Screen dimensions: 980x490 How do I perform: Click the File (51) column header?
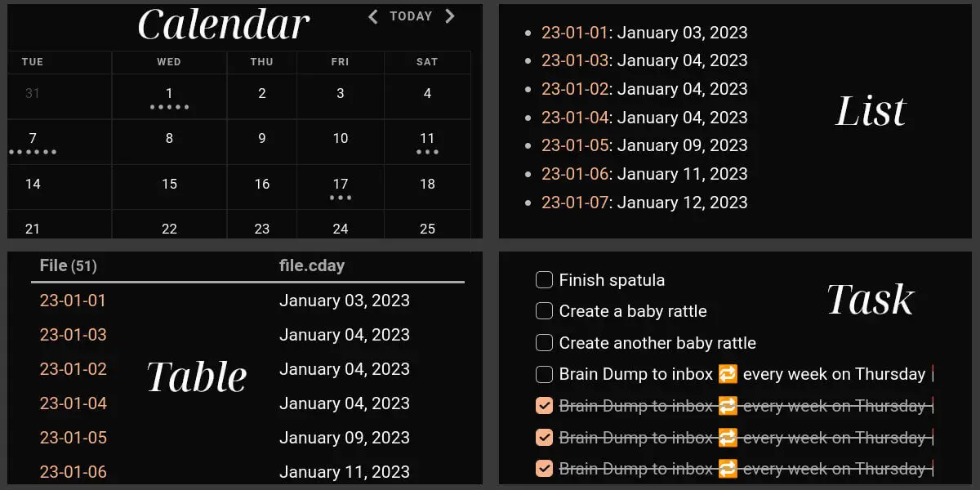coord(68,265)
